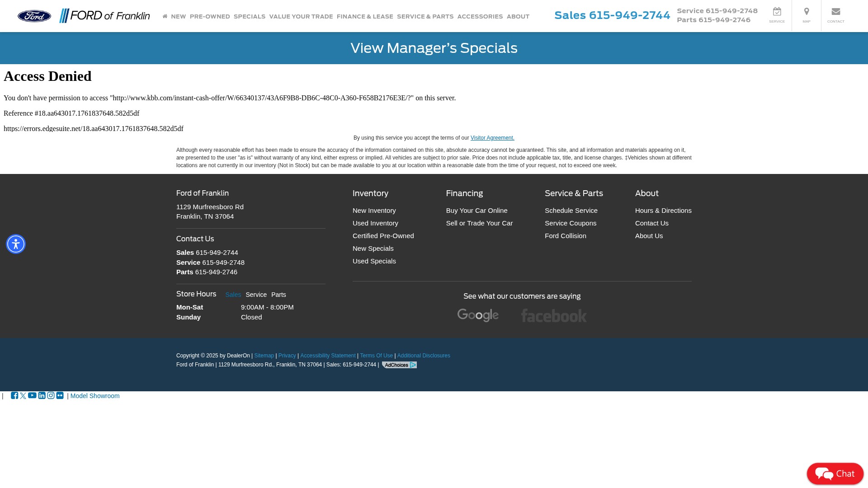Open the Privacy link
The height and width of the screenshot is (488, 868).
point(287,356)
